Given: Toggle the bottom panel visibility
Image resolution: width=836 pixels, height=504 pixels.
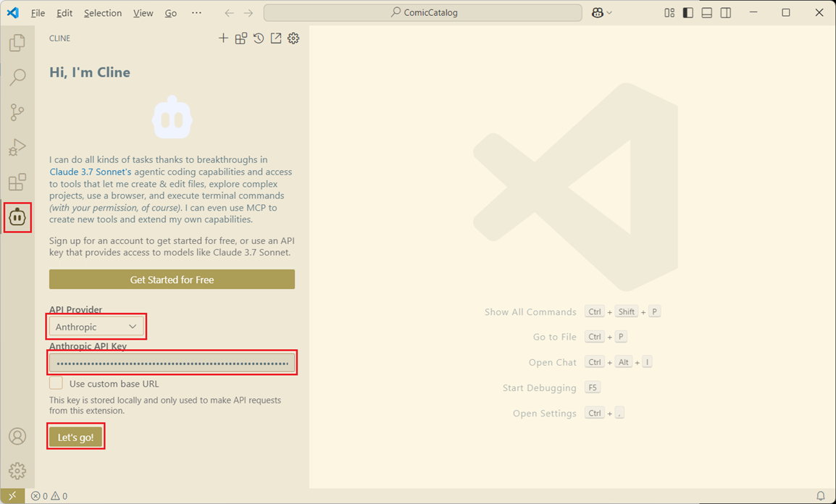Looking at the screenshot, I should click(707, 13).
